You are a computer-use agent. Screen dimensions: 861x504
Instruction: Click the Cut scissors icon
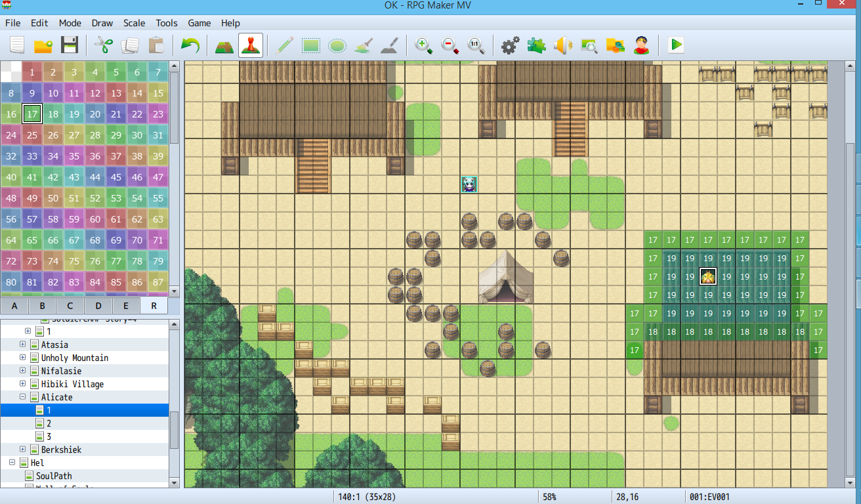click(x=104, y=45)
